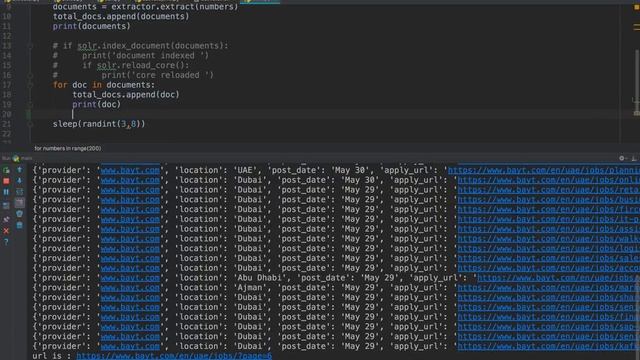Click line number 21 in the gutter
This screenshot has height=360, width=640.
pyautogui.click(x=7, y=124)
